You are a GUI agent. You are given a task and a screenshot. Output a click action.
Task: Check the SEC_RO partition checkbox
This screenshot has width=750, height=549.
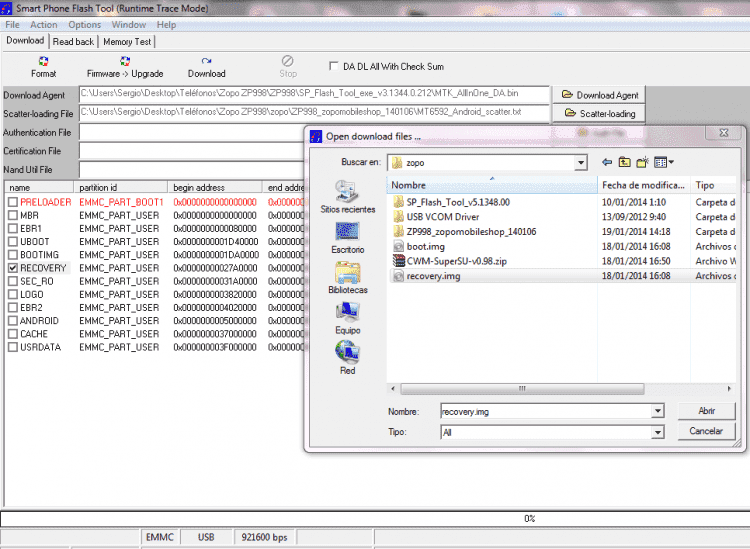point(13,281)
